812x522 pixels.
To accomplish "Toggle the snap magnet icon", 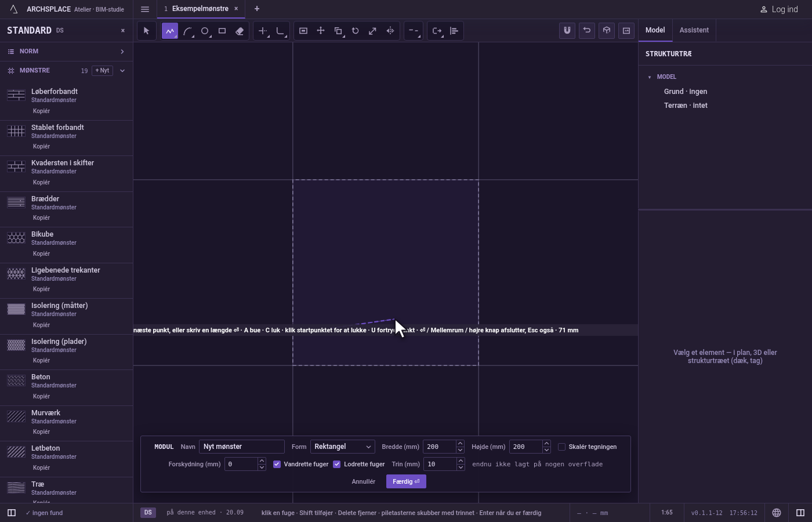I will 567,31.
